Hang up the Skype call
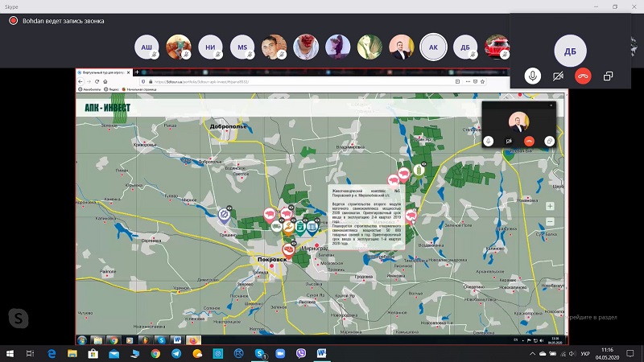Viewport: 644px width, 362px height. point(583,76)
